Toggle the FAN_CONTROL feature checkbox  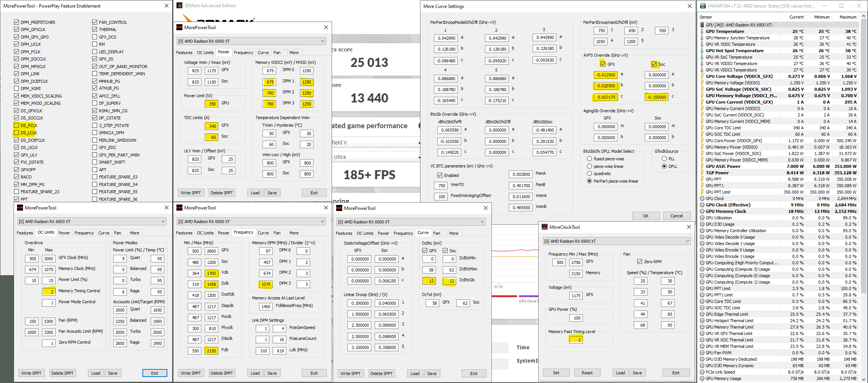[x=94, y=22]
